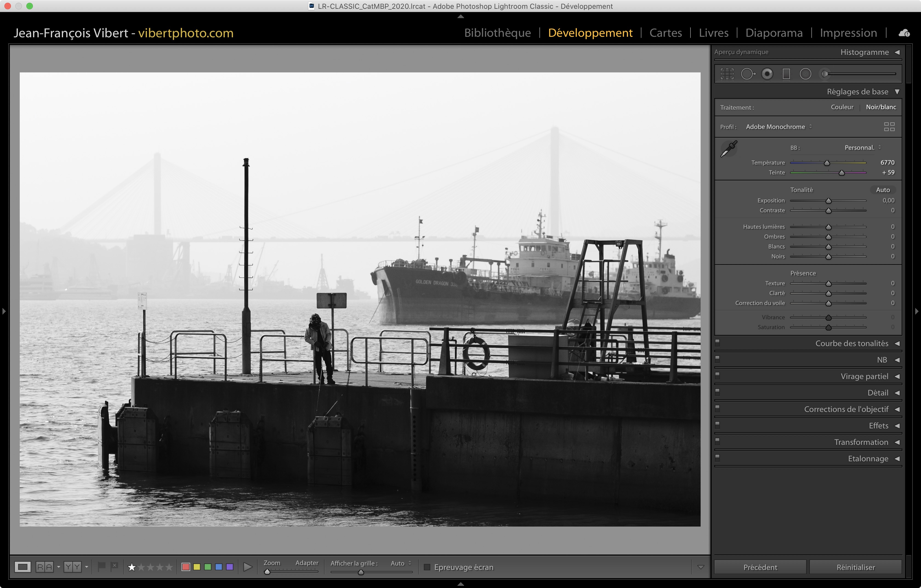
Task: Click the Auto tonality button
Action: (x=883, y=190)
